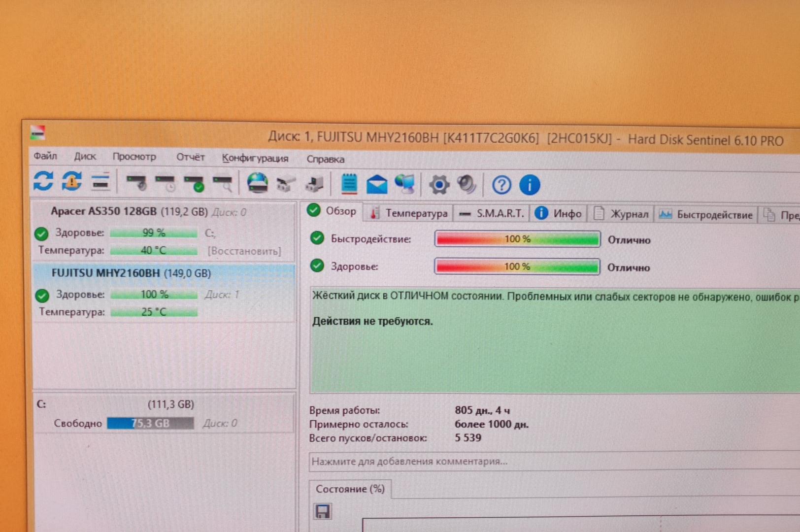Screen dimensions: 800x532
Task: Switch to the Журнал tab
Action: [x=621, y=214]
